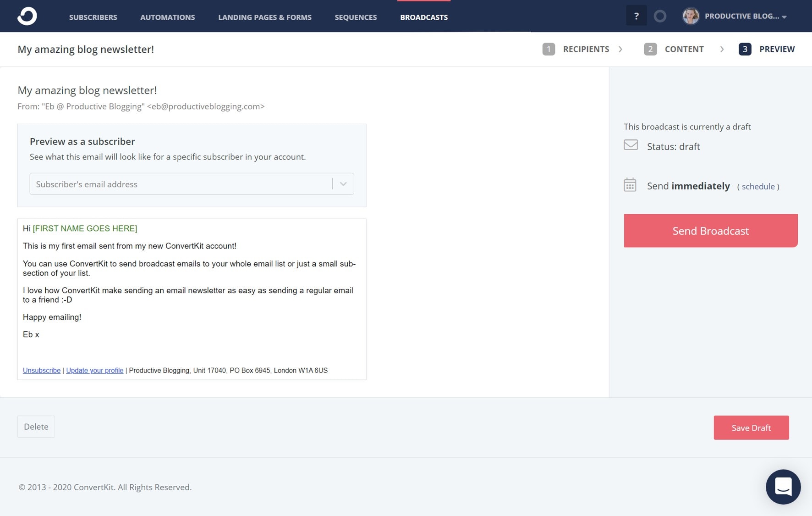Click the step 1 number badge

549,49
